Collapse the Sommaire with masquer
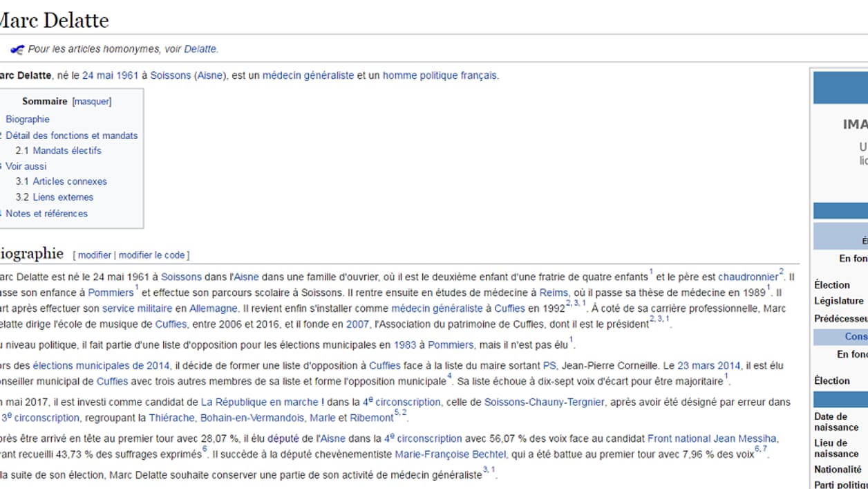868x489 pixels. (x=92, y=102)
